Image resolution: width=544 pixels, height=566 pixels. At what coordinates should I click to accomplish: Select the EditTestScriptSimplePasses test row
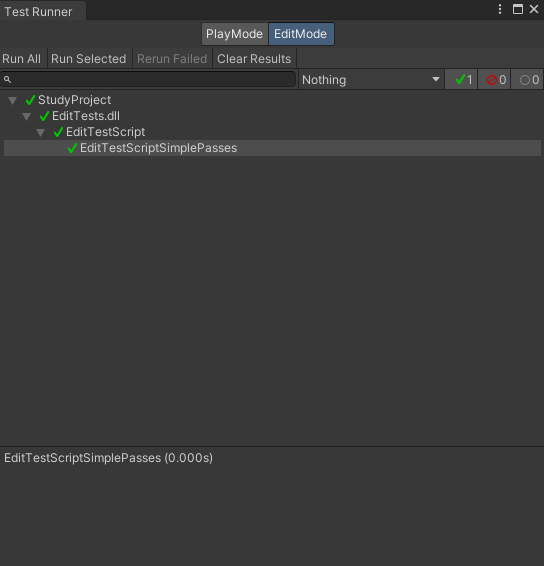tap(272, 148)
